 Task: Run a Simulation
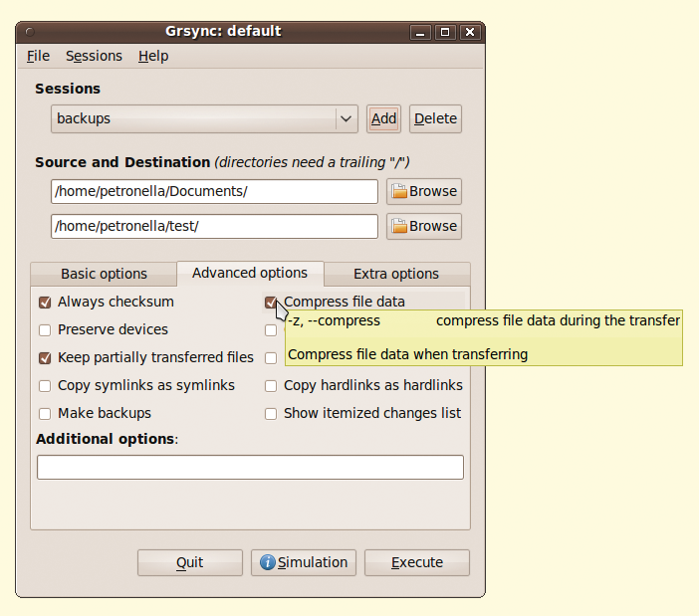click(x=304, y=562)
